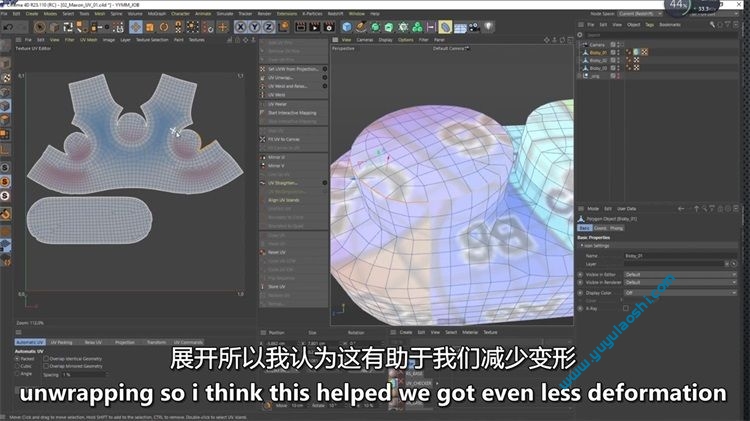Image resolution: width=750 pixels, height=421 pixels.
Task: Select the Cubic radio button
Action: click(17, 366)
